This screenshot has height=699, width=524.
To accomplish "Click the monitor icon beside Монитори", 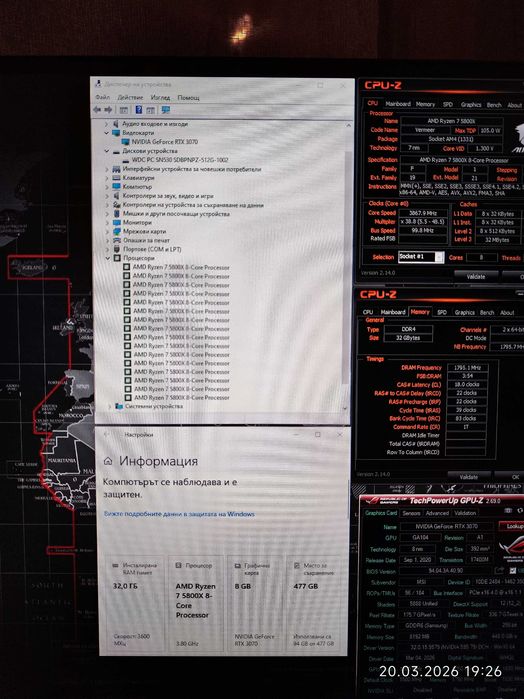I will pos(117,222).
